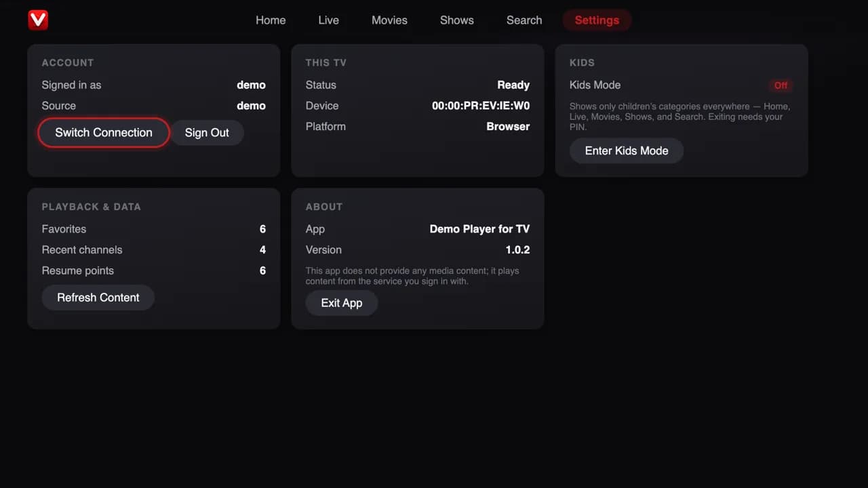Click the Kids Mode label
The image size is (868, 488).
coord(595,85)
